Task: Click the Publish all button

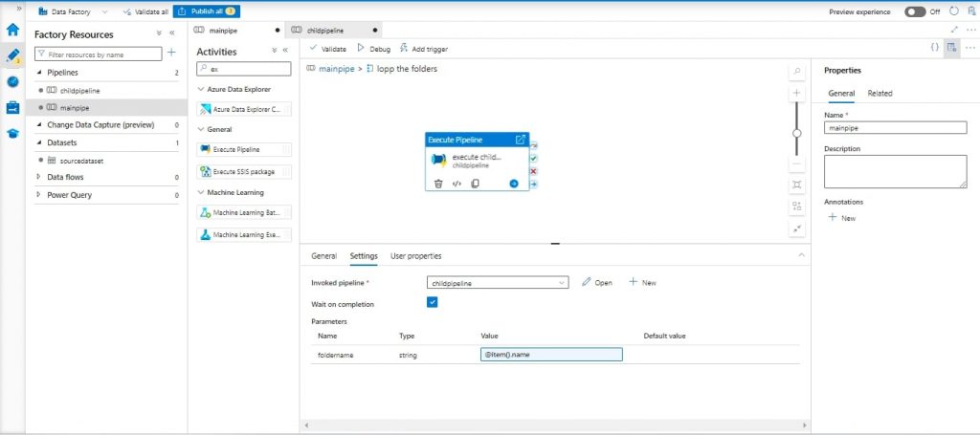Action: point(206,11)
